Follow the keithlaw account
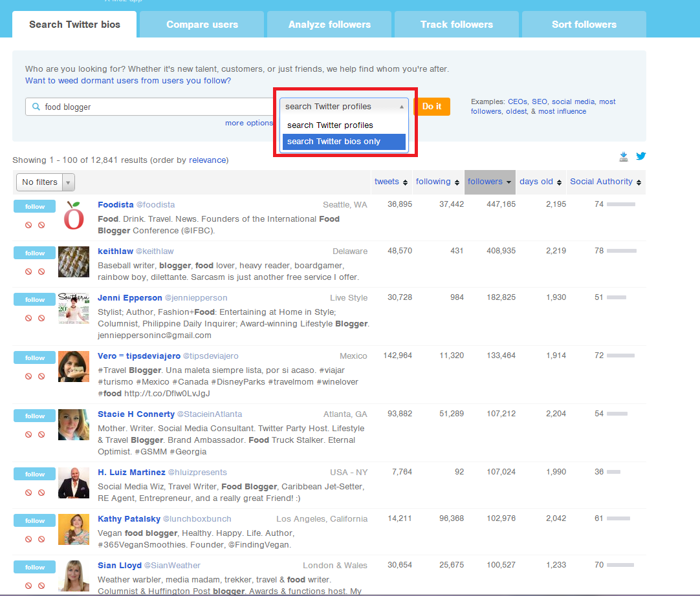This screenshot has width=700, height=596. [x=35, y=253]
